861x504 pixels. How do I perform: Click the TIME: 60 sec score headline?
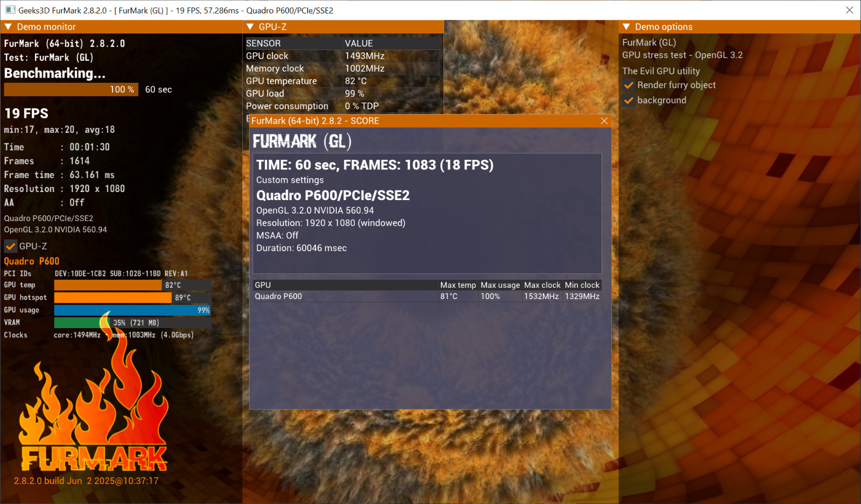click(x=375, y=165)
